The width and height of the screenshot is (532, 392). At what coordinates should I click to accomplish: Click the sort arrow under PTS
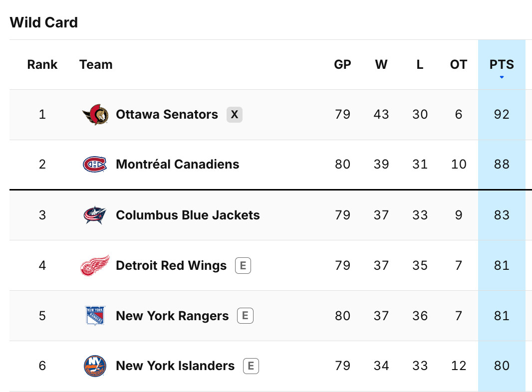502,77
